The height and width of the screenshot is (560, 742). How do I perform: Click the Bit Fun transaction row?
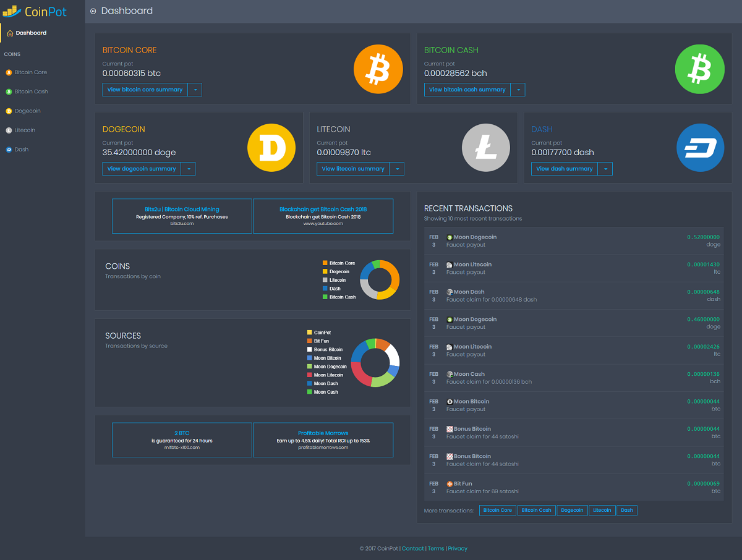tap(574, 487)
